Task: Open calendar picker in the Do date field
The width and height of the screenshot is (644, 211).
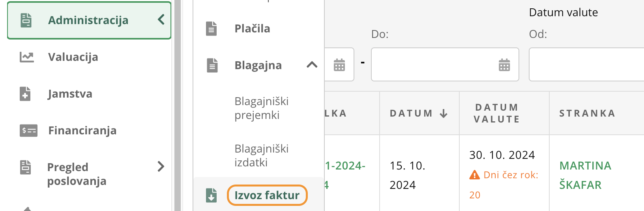Action: tap(504, 65)
